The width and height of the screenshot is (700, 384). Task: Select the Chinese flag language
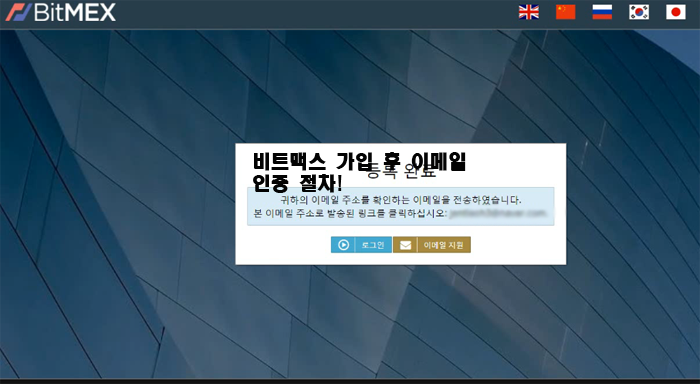pos(566,12)
